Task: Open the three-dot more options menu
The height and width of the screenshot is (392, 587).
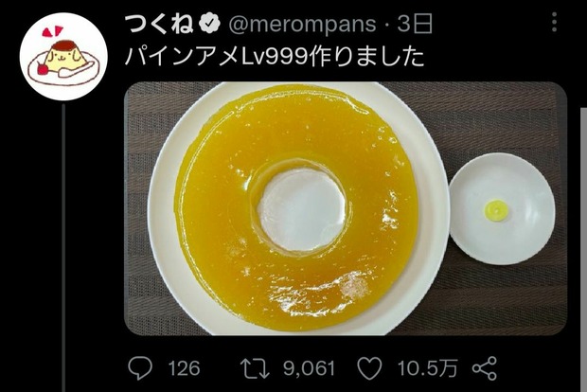Action: pyautogui.click(x=555, y=22)
